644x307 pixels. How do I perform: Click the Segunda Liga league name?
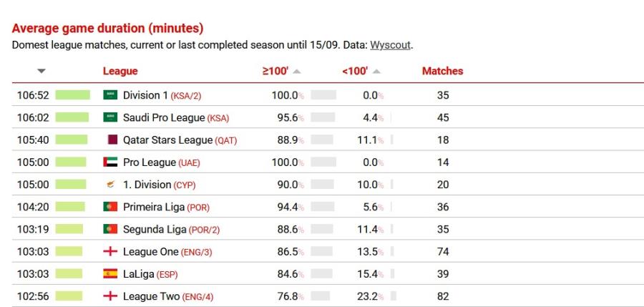(x=155, y=230)
